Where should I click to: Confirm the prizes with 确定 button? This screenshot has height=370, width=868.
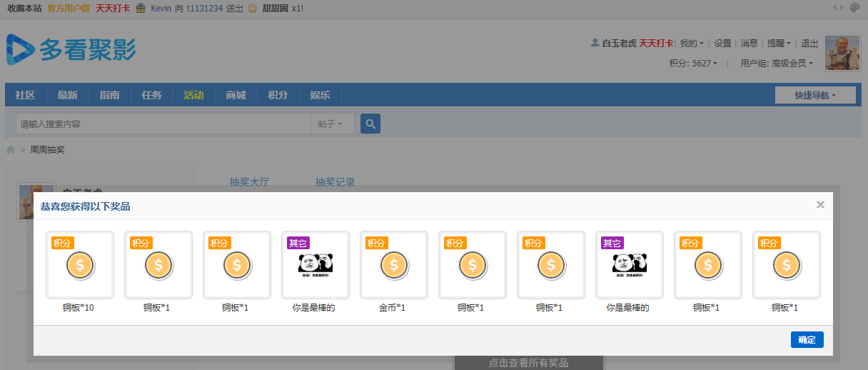coord(807,340)
